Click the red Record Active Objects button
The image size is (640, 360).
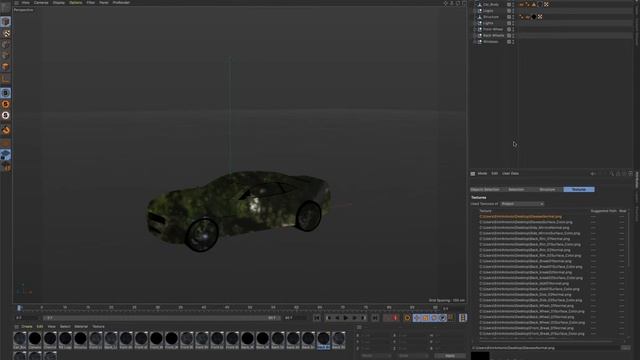click(x=395, y=318)
